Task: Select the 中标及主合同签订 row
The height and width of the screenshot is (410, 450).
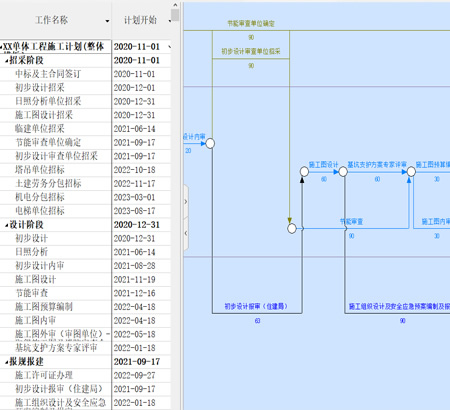Action: click(x=85, y=74)
